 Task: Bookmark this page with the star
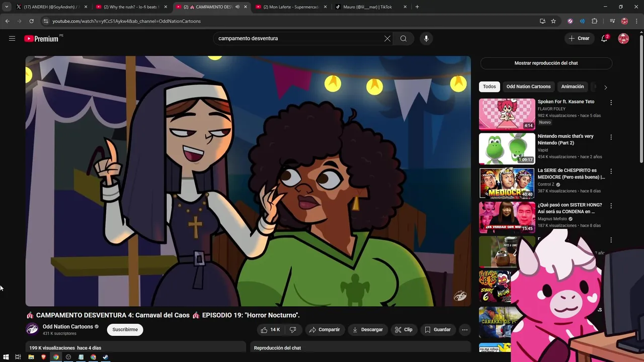pos(553,21)
